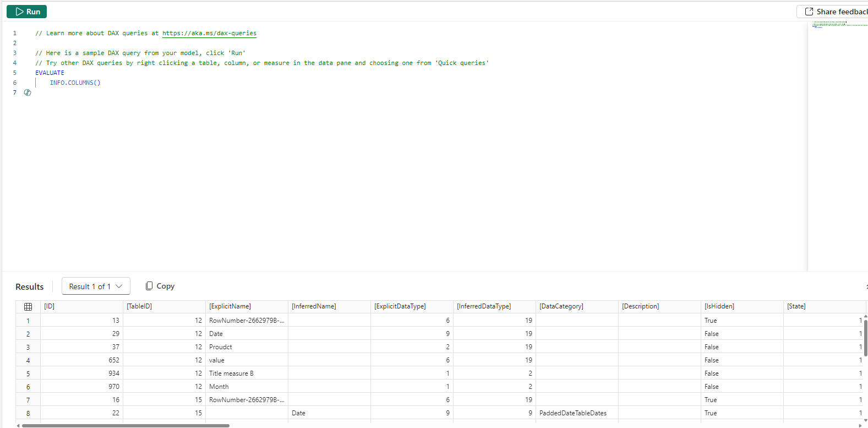Select row number 8 header

click(x=28, y=413)
